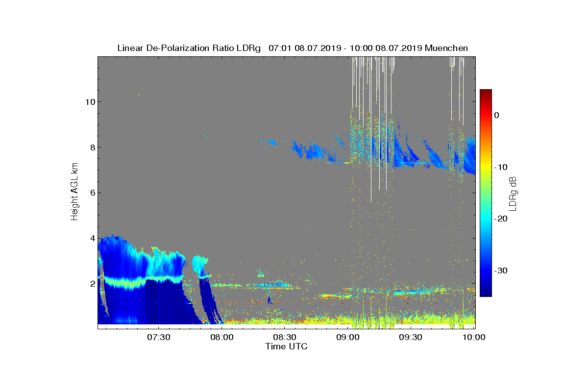Click the dark red top of the colorbar
Viewport: 588px width, 392px height.
(x=486, y=93)
